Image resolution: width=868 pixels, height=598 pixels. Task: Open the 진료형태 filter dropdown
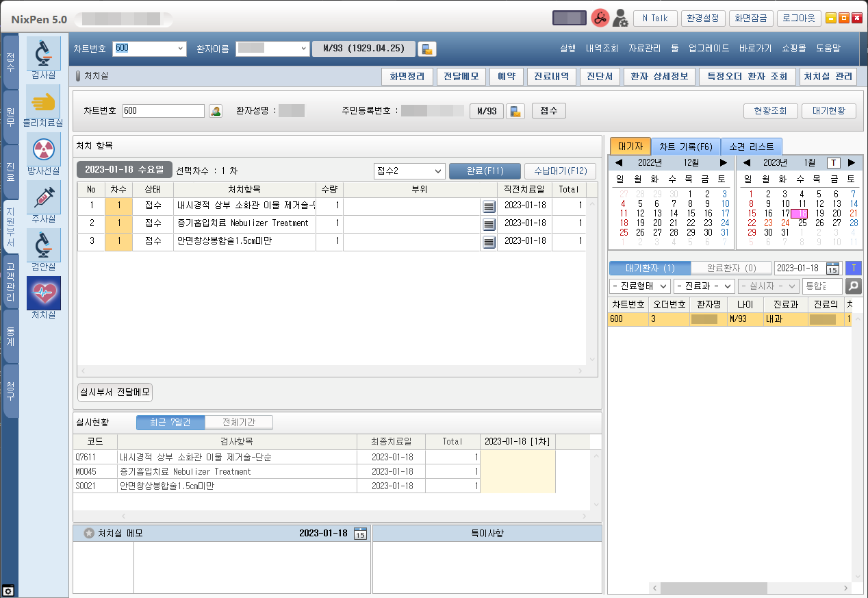point(639,286)
